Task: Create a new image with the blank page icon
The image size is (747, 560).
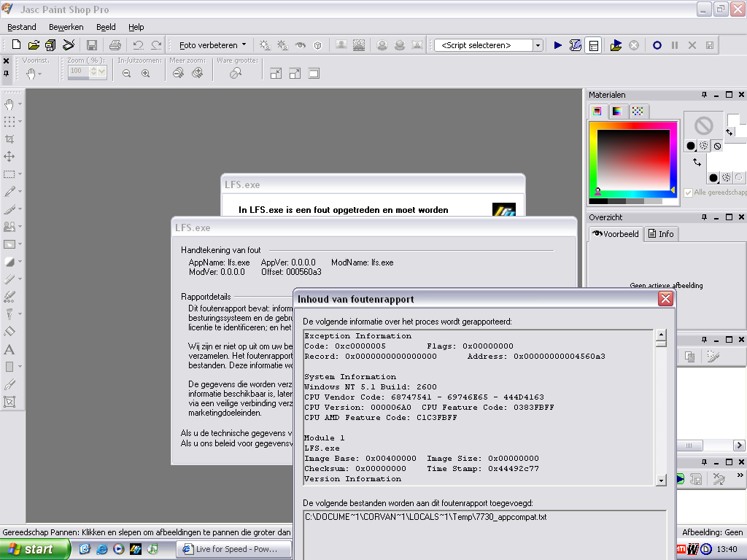Action: tap(16, 45)
